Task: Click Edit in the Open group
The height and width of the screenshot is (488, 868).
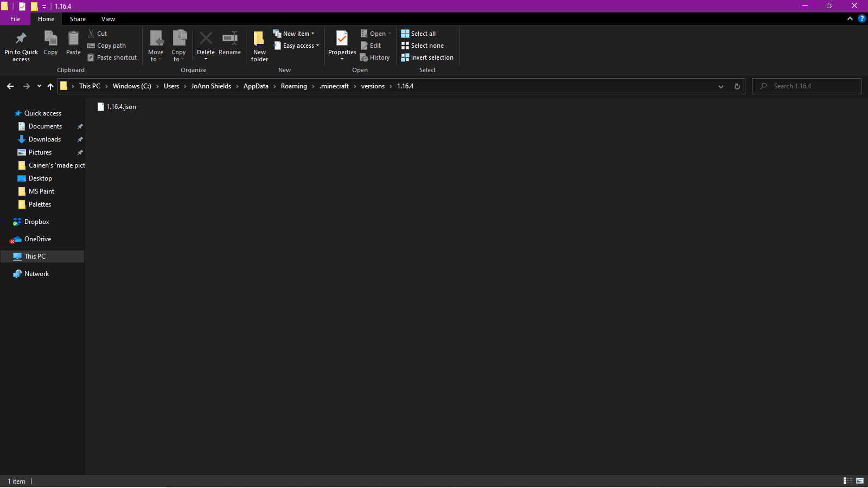Action: click(371, 46)
